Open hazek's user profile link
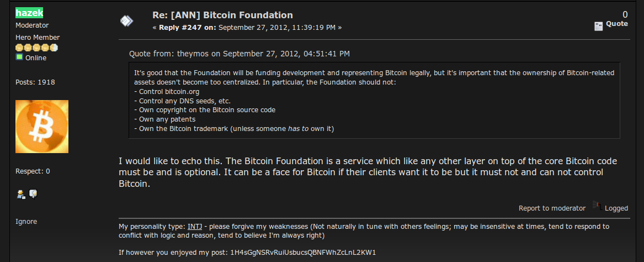The height and width of the screenshot is (262, 644). [29, 13]
